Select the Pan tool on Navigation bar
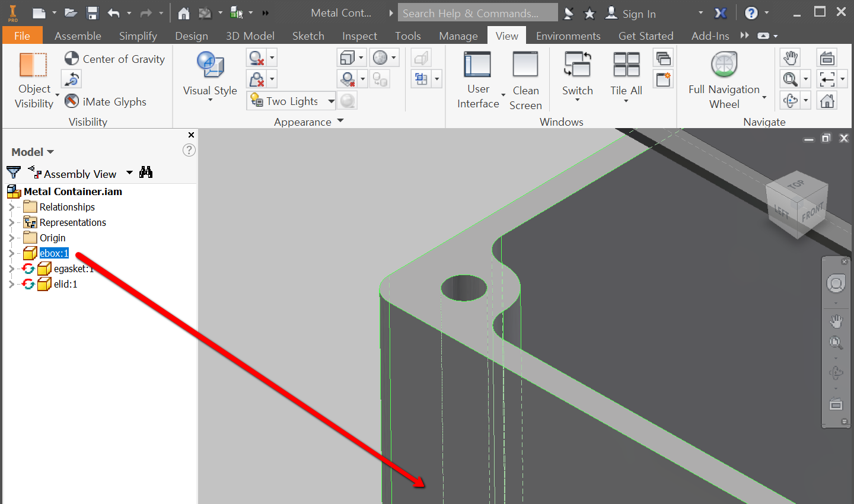Viewport: 854px width, 504px height. coord(836,321)
